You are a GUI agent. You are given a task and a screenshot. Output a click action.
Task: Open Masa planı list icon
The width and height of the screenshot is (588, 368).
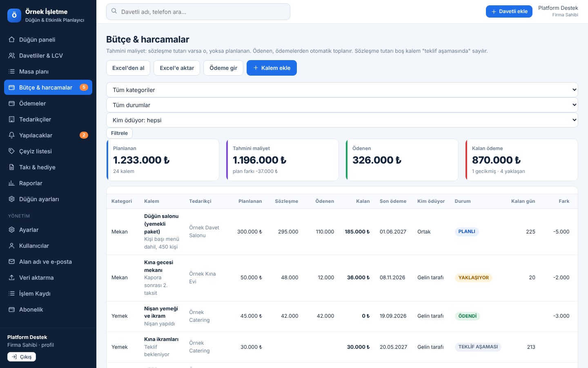(x=11, y=72)
